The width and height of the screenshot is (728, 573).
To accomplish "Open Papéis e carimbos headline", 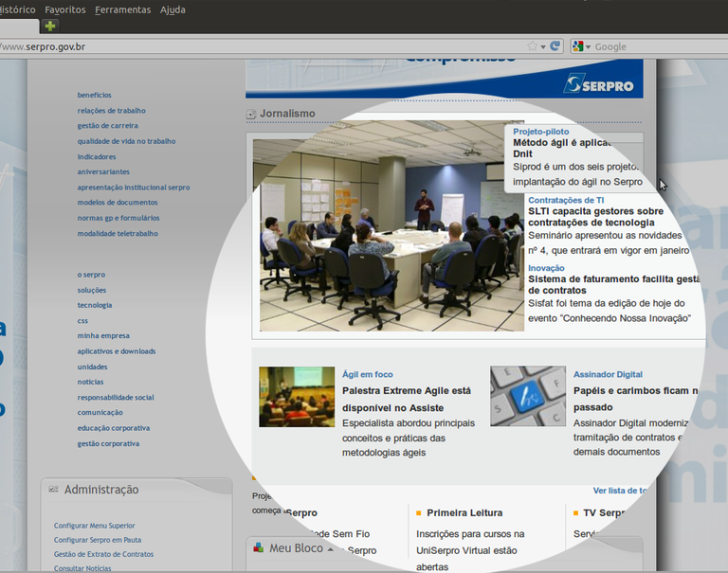I will point(636,399).
